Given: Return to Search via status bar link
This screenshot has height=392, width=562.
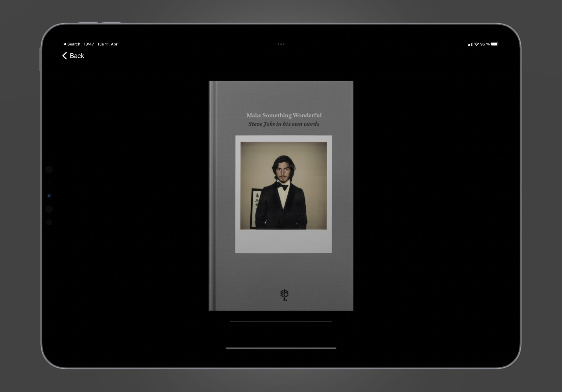Looking at the screenshot, I should [72, 44].
